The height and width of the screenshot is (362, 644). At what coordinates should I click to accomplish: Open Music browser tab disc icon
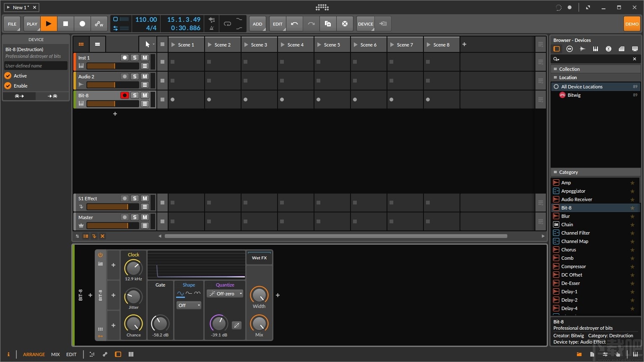(608, 49)
